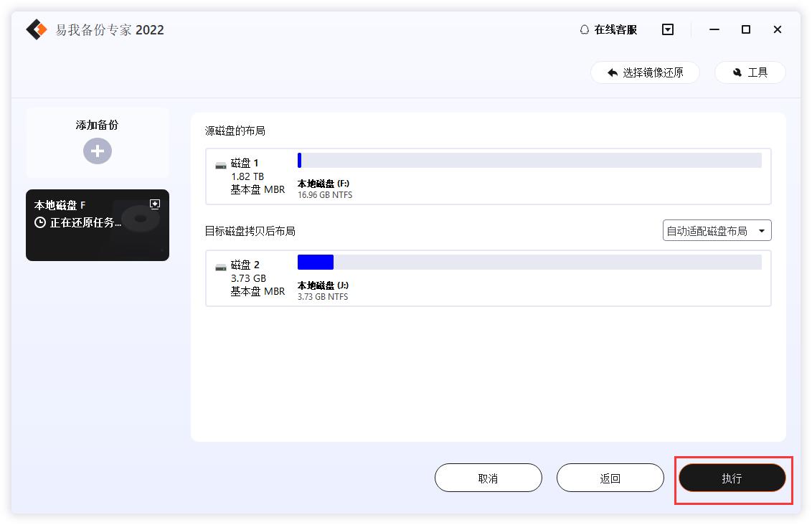Screen dimensions: 812x525
Task: Select the 磁盘 2 disk icon
Action: 221,267
